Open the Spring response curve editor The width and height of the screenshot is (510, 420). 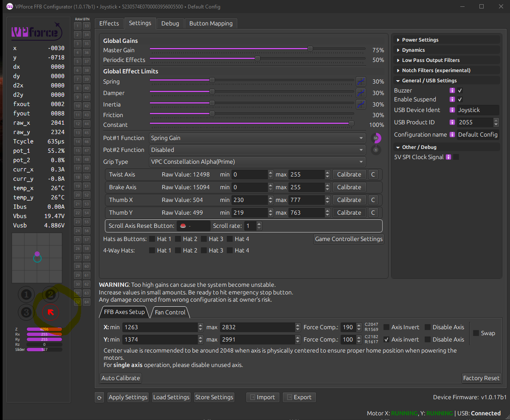(x=361, y=81)
